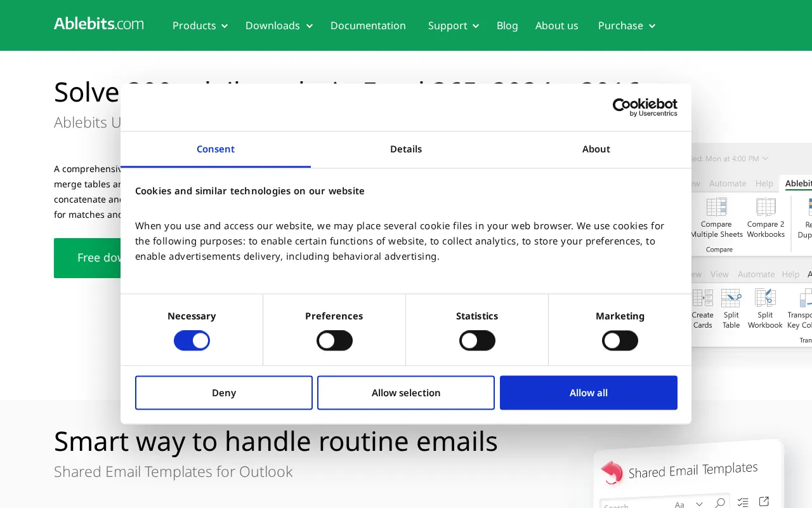Enable the Preferences cookies switch

[x=334, y=341]
